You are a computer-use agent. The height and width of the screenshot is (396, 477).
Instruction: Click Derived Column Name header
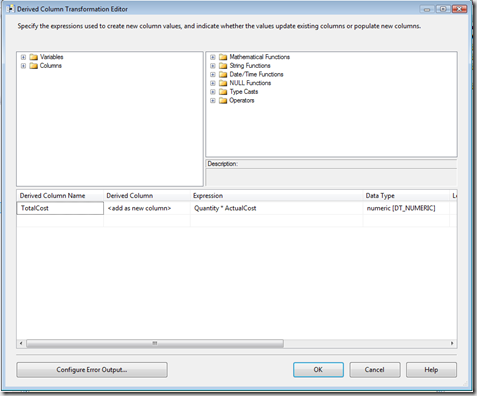60,196
